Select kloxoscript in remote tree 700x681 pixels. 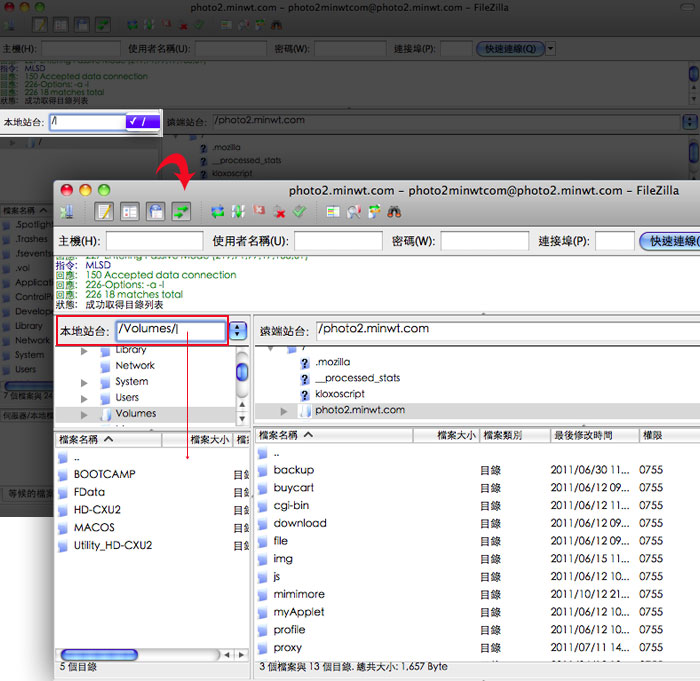[x=340, y=394]
